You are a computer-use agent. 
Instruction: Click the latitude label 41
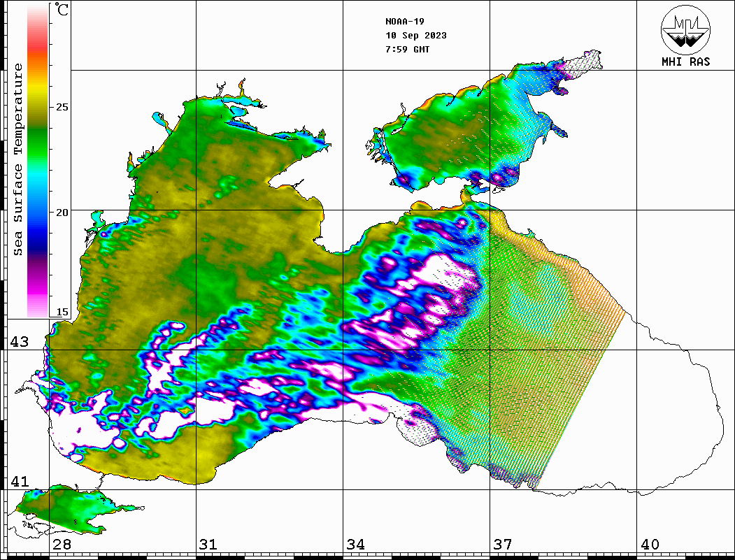coord(20,482)
